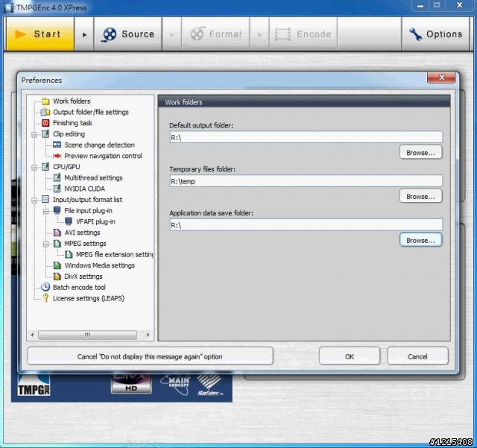This screenshot has width=477, height=448.
Task: Open the Finishing task page
Action: [72, 123]
